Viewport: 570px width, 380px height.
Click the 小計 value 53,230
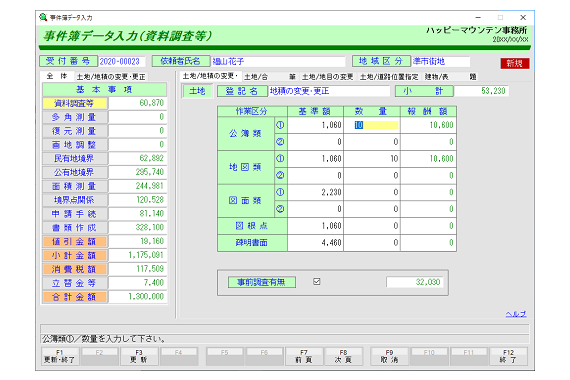pos(481,91)
